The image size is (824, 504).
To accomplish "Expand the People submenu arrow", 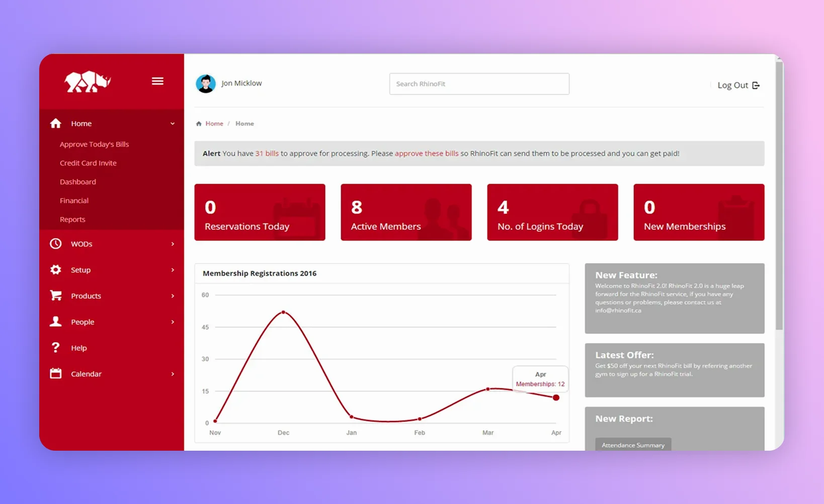I will pyautogui.click(x=173, y=322).
